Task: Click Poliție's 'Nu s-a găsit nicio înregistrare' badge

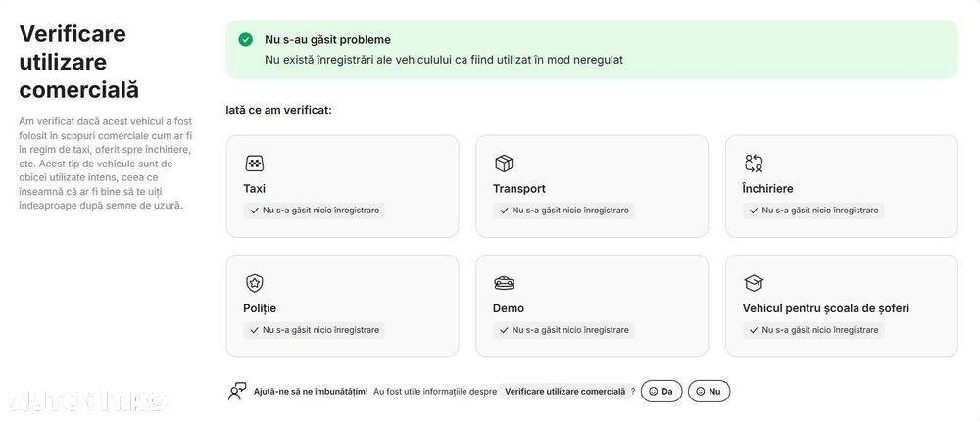Action: [x=314, y=330]
